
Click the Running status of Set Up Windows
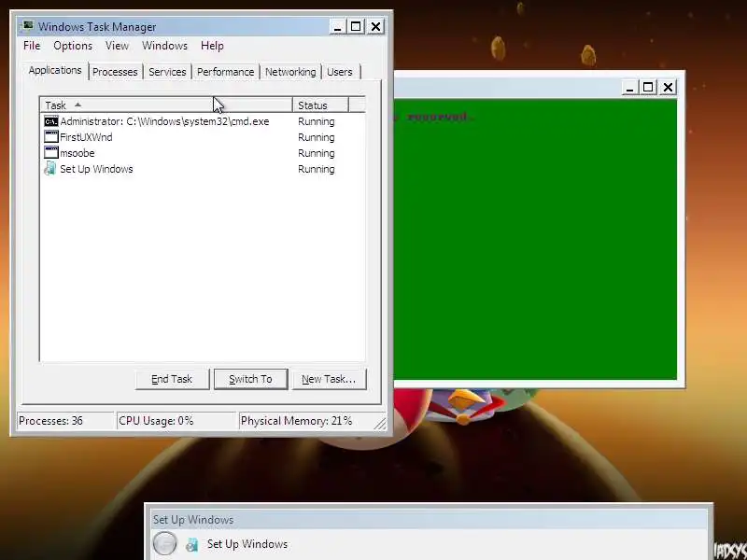317,169
